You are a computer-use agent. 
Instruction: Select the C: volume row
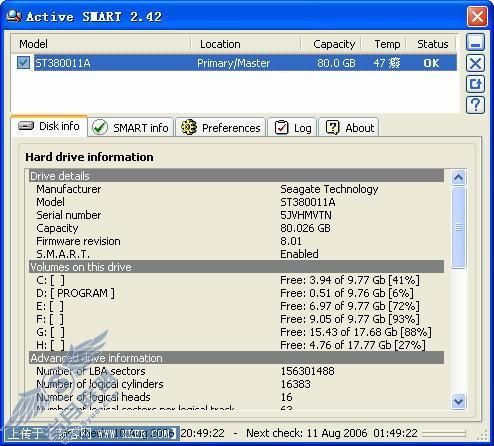tap(236, 280)
